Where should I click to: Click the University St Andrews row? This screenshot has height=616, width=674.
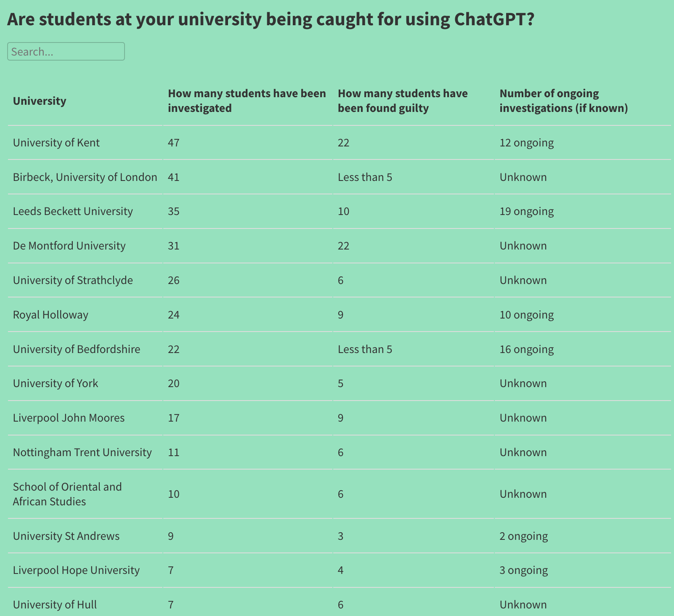[x=66, y=536]
